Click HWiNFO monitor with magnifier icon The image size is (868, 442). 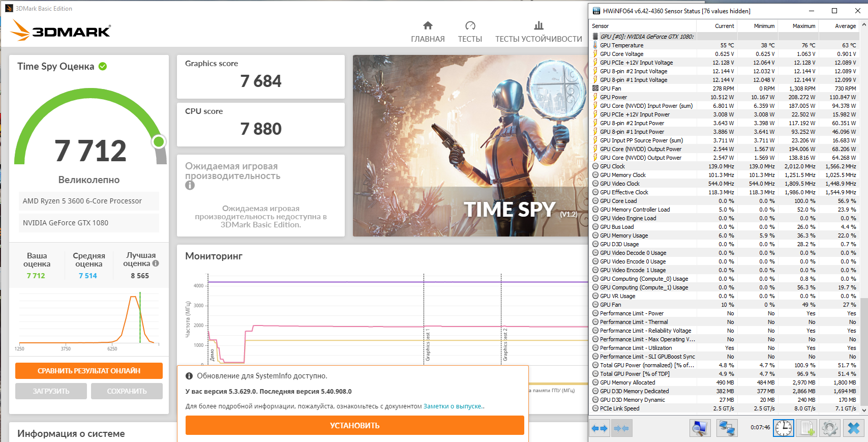click(700, 428)
